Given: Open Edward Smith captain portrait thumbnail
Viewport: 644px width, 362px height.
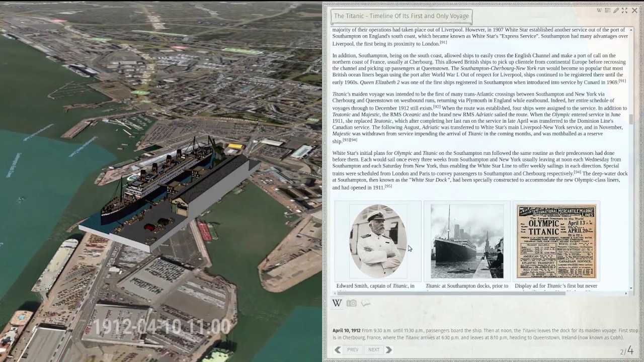Looking at the screenshot, I should click(378, 241).
